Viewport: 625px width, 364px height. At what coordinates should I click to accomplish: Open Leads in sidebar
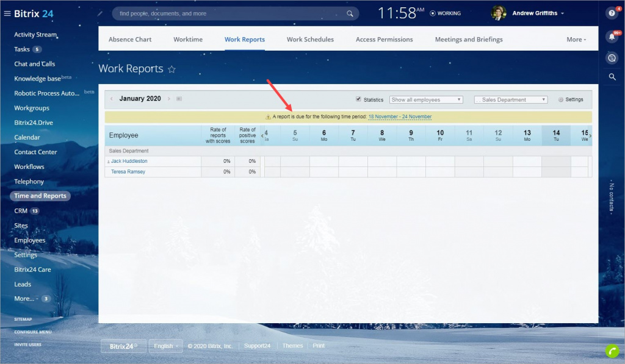[23, 284]
